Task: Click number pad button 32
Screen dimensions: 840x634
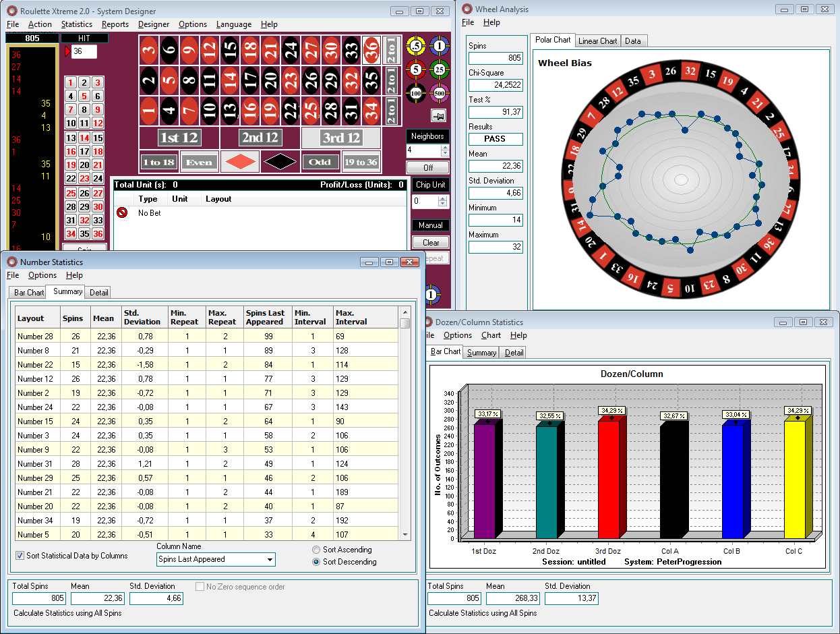Action: pos(84,220)
